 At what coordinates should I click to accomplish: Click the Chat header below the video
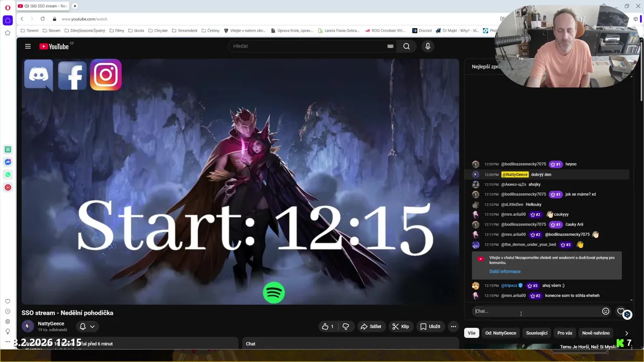point(251,344)
